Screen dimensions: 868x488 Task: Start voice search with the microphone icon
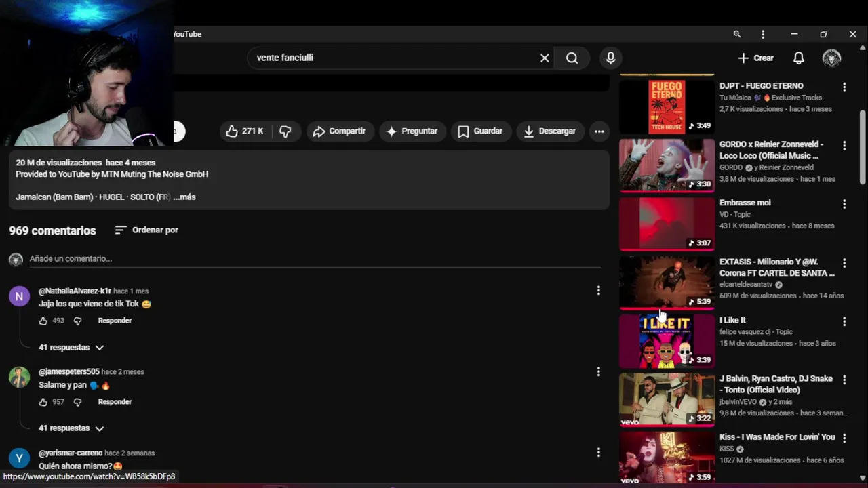pos(611,58)
